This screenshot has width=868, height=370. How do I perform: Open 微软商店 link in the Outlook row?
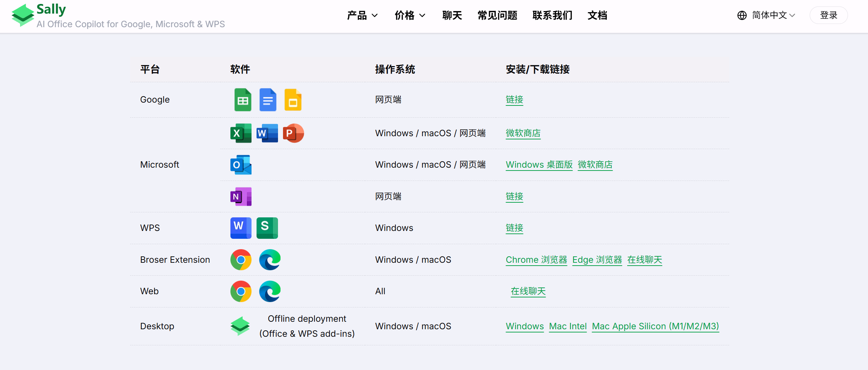(595, 165)
